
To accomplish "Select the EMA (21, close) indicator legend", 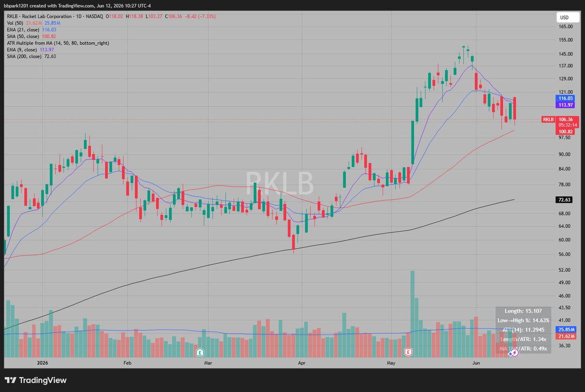I will pyautogui.click(x=32, y=30).
